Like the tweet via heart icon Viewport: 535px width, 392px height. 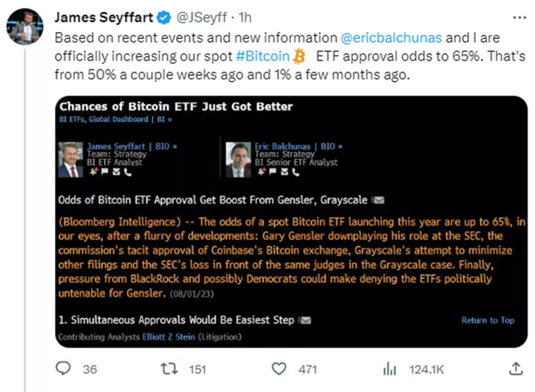tap(278, 369)
